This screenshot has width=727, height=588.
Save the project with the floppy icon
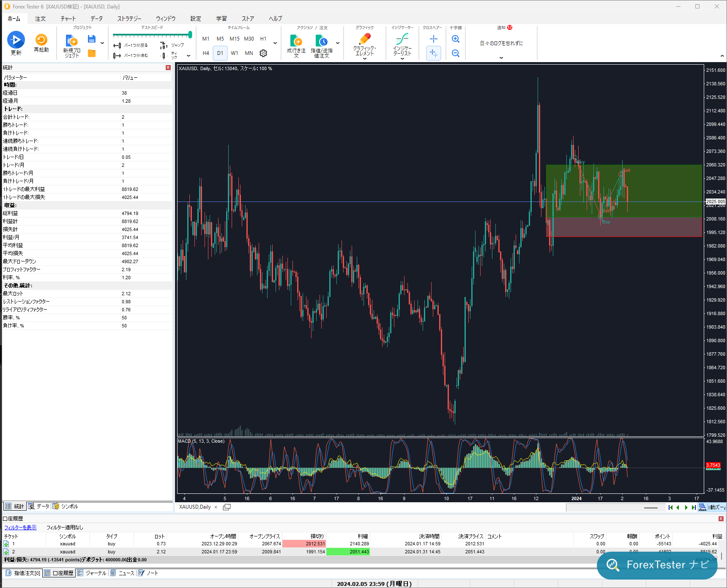[x=91, y=39]
